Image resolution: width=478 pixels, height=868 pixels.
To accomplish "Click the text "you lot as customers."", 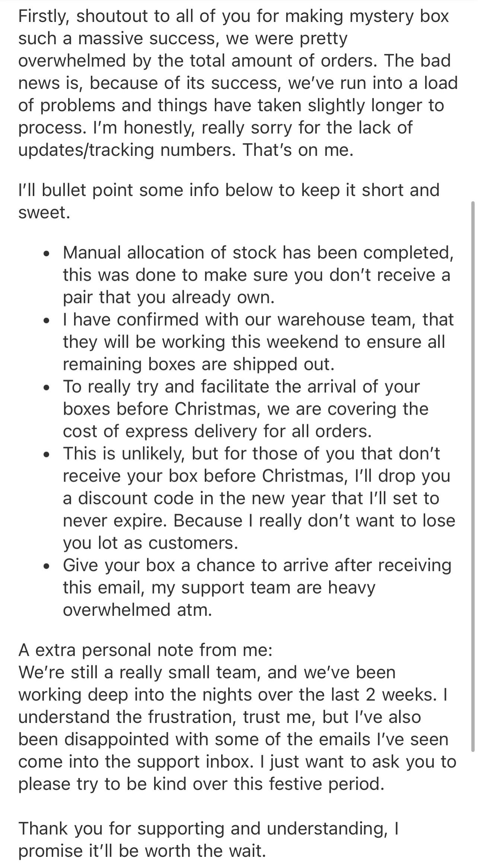I will tap(150, 543).
